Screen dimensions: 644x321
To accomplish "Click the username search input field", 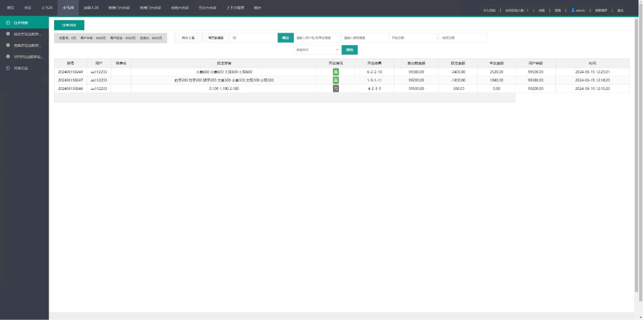I will pyautogui.click(x=318, y=38).
